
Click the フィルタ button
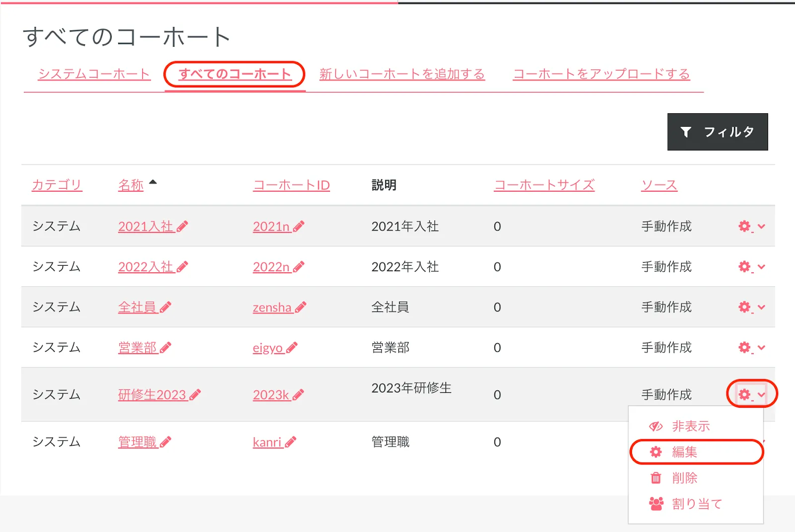coord(717,132)
